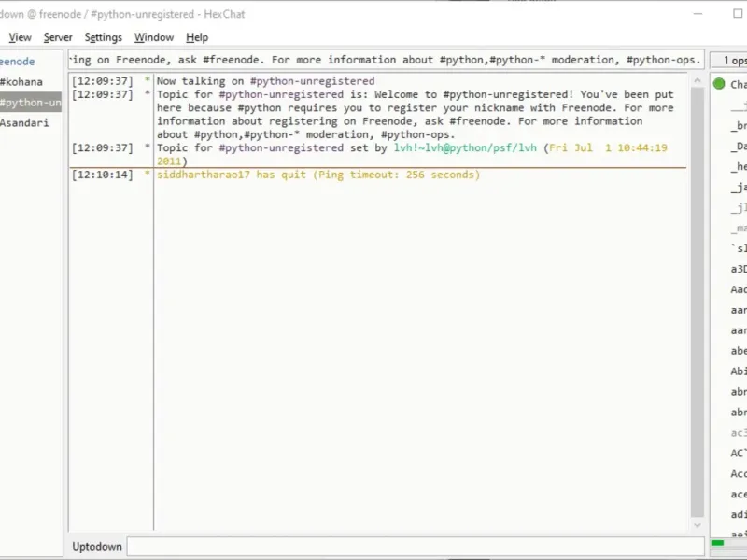Click "Welcome to #python-unregistered!" in the topic message
Viewport: 747px width, 560px height.
[474, 95]
